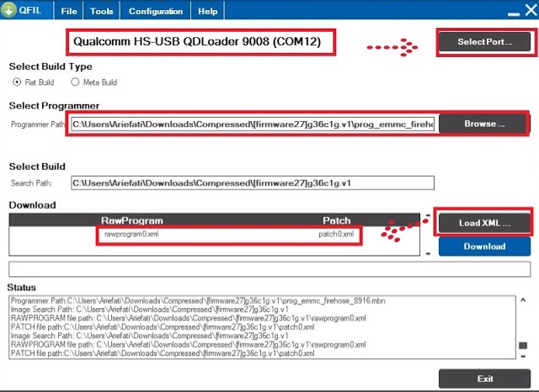This screenshot has width=539, height=392.
Task: Select patch0.xml in the Patch column
Action: point(336,234)
